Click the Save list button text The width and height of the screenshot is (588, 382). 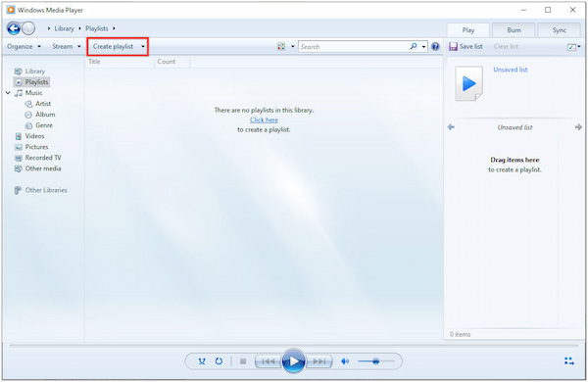(x=471, y=46)
